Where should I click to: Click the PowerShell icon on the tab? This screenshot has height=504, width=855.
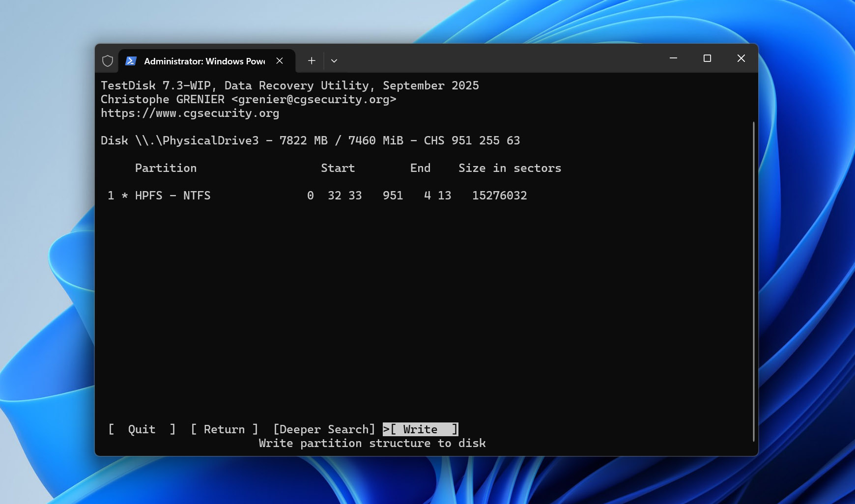[131, 61]
